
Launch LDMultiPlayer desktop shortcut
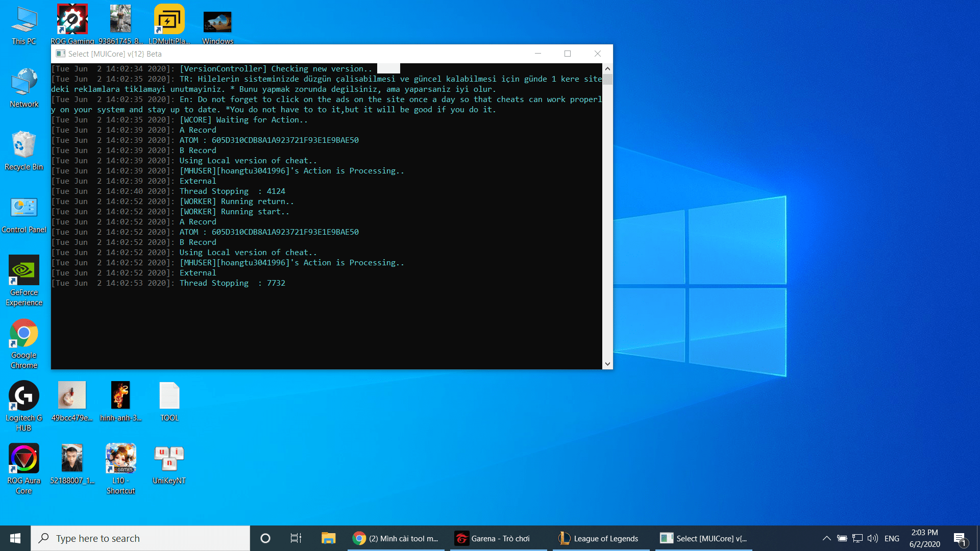coord(169,24)
